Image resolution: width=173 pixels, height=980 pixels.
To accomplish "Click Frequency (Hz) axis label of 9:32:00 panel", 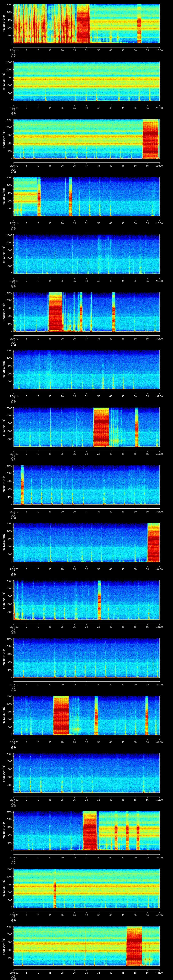I will click(x=4, y=485).
